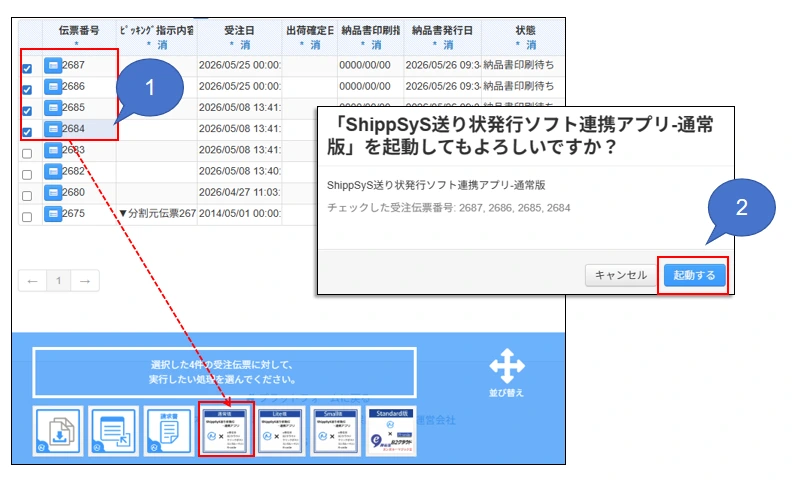The image size is (792, 484).
Task: Check the checkbox for order 2680
Action: (27, 196)
